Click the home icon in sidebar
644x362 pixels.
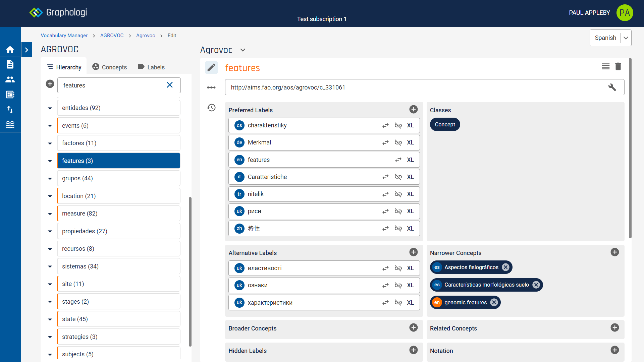click(x=10, y=50)
